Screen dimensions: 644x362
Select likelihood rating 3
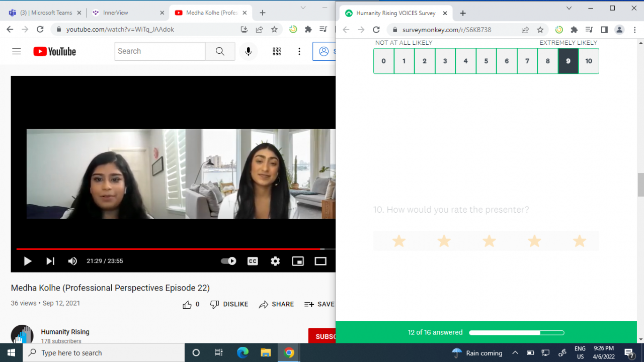(445, 61)
